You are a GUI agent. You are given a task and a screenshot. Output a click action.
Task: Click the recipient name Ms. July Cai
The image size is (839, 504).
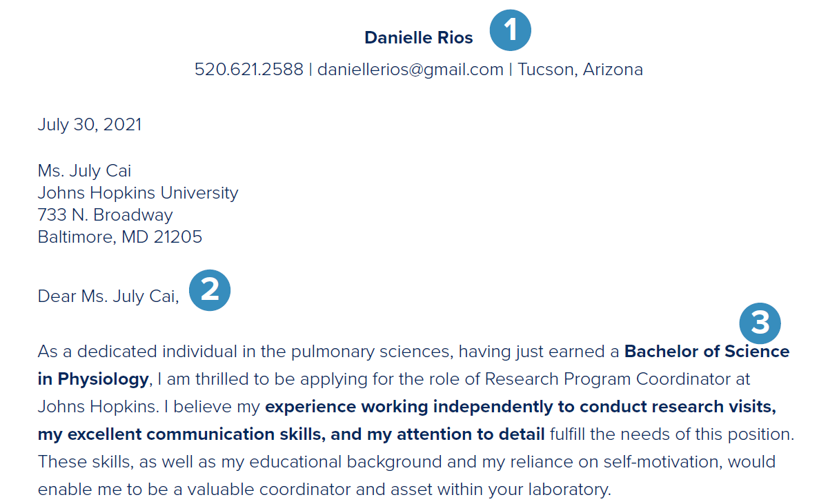pos(85,171)
